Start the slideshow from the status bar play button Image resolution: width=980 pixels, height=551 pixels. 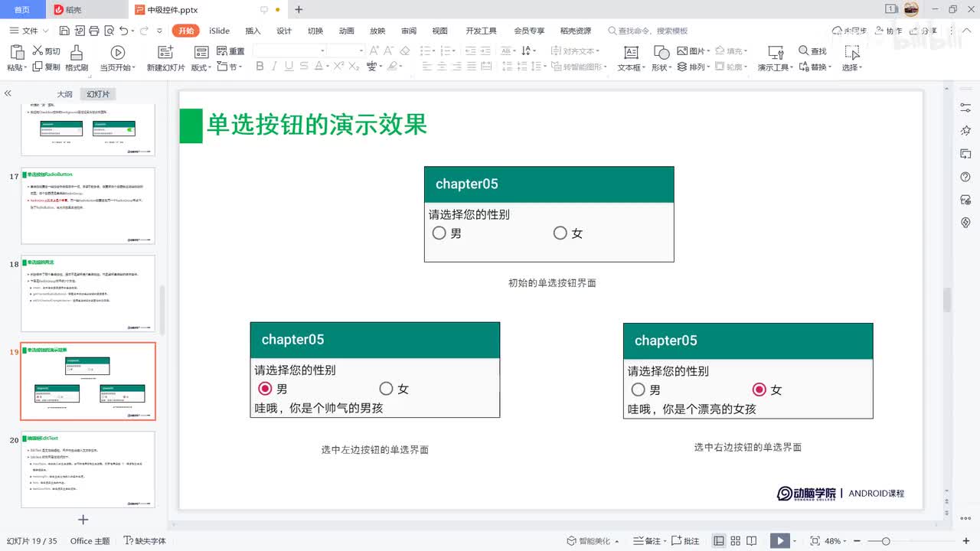(779, 541)
